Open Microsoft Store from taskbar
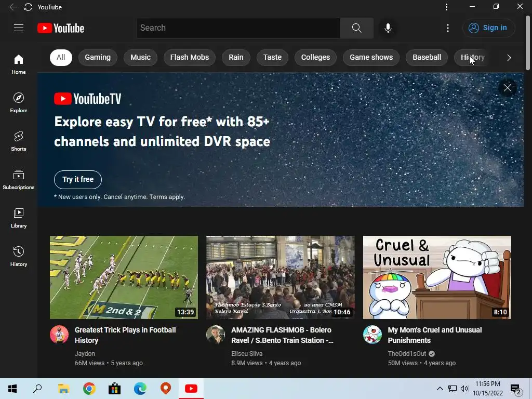 coord(114,389)
